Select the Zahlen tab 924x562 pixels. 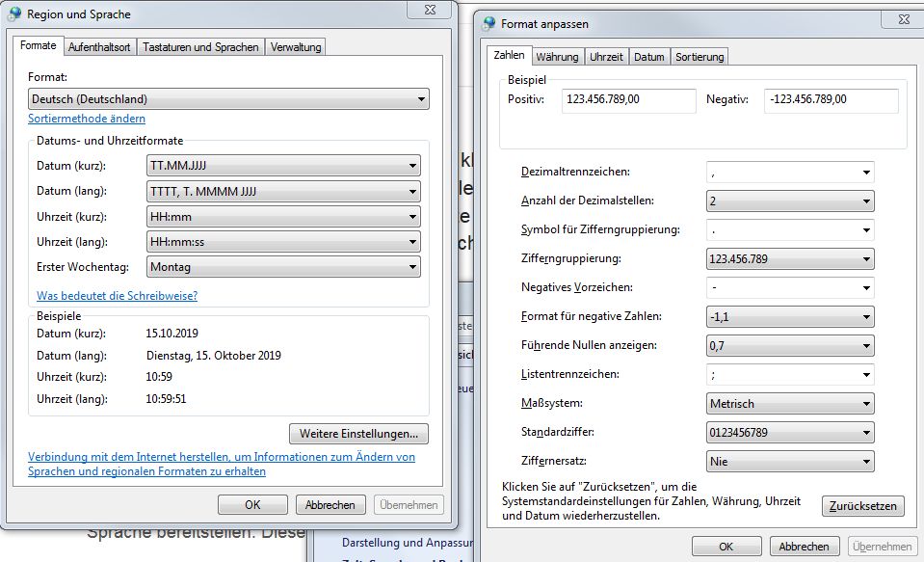point(509,55)
